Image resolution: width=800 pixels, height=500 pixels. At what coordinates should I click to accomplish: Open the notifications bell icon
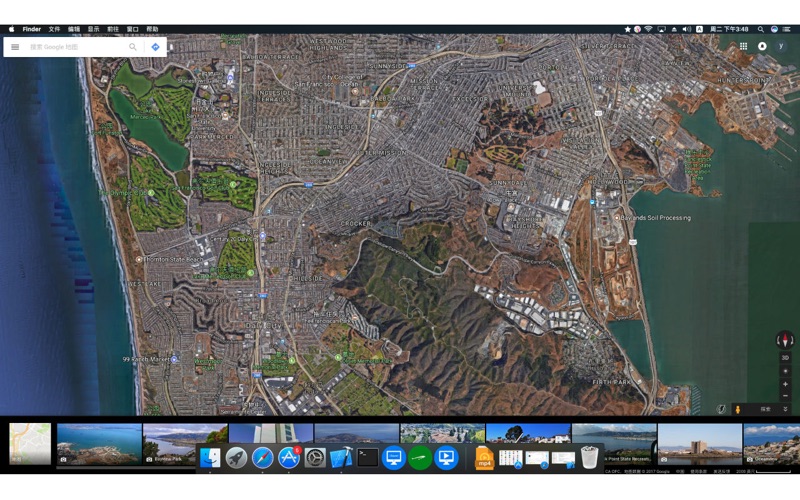pos(762,46)
